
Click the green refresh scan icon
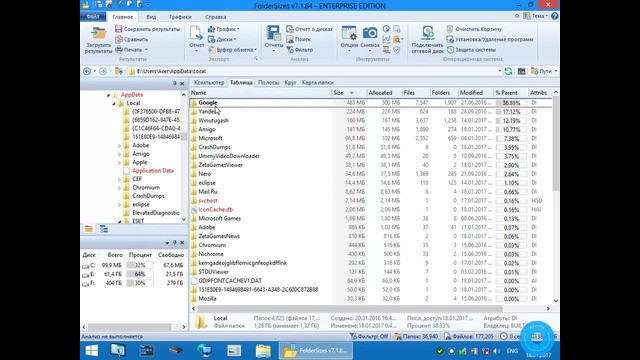coord(508,71)
